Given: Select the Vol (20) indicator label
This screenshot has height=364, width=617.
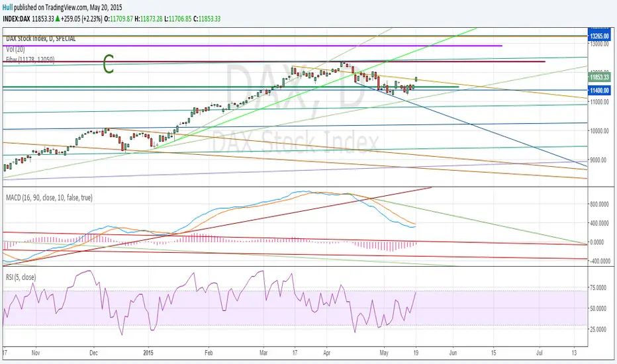Looking at the screenshot, I should (x=15, y=49).
